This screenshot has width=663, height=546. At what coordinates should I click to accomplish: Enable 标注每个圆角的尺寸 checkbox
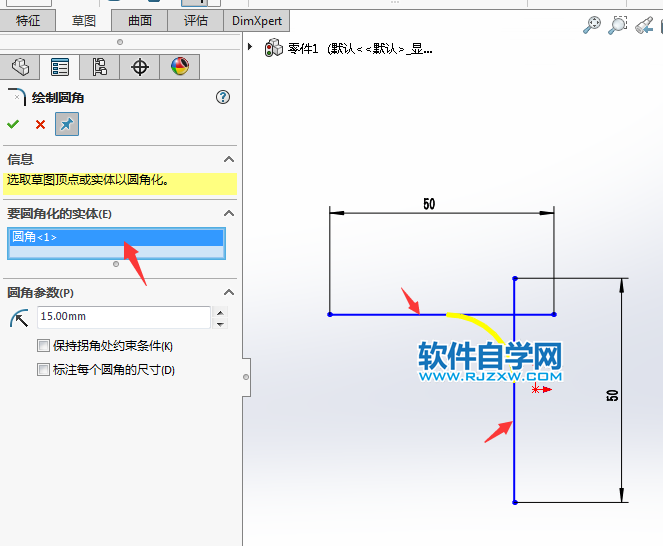[x=43, y=369]
